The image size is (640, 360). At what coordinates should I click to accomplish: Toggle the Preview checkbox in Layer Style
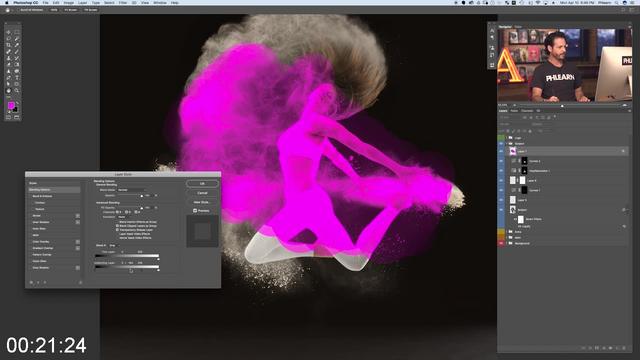pyautogui.click(x=195, y=211)
